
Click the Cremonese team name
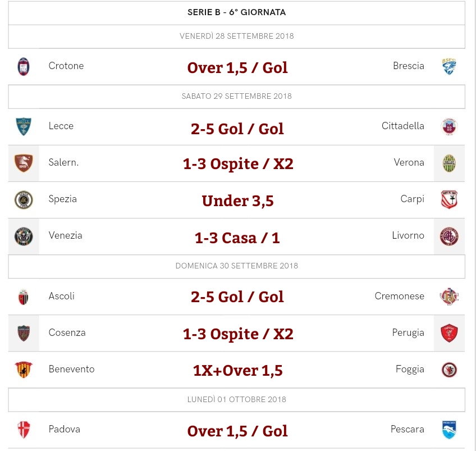point(399,296)
